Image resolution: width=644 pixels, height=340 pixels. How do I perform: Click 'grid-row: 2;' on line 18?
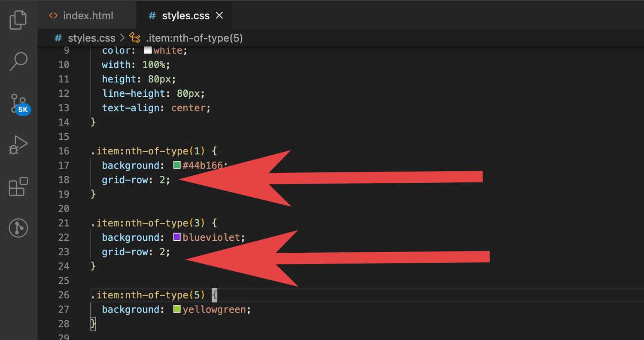tap(136, 180)
